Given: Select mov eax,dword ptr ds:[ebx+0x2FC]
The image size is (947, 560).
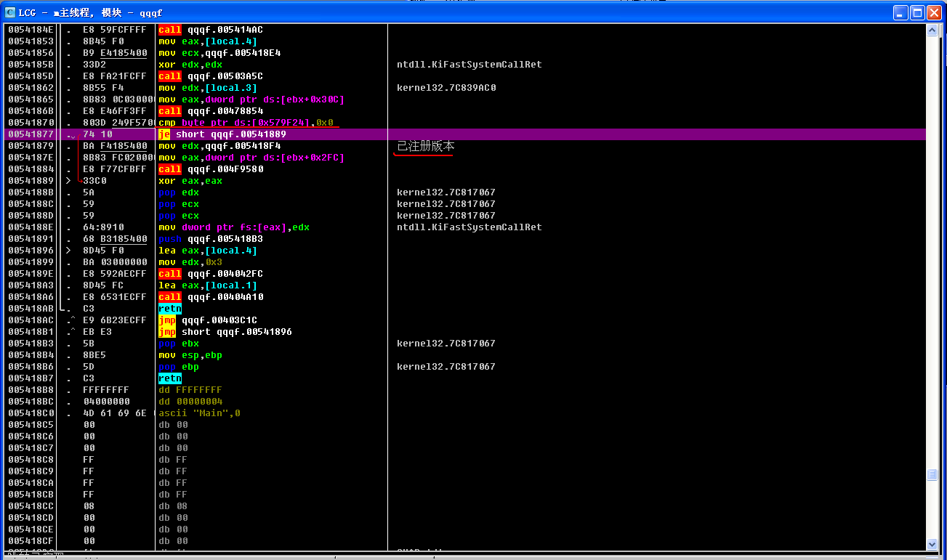Looking at the screenshot, I should pyautogui.click(x=251, y=158).
